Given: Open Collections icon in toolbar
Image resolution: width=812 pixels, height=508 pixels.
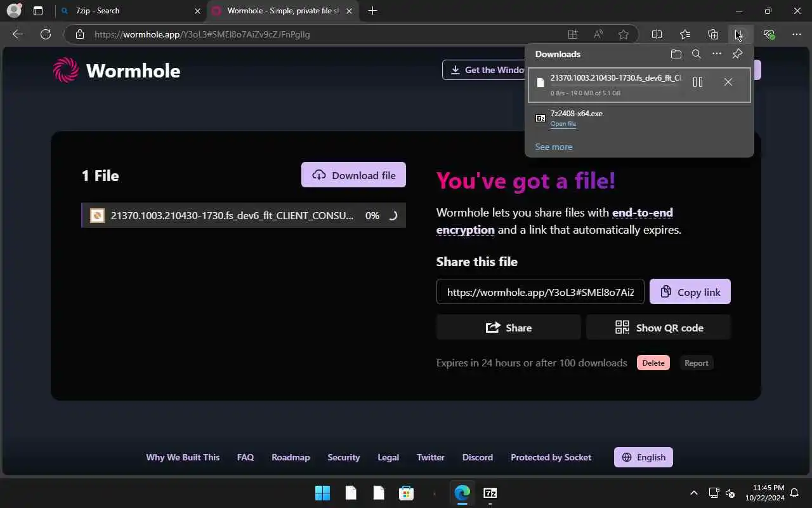Looking at the screenshot, I should [713, 34].
